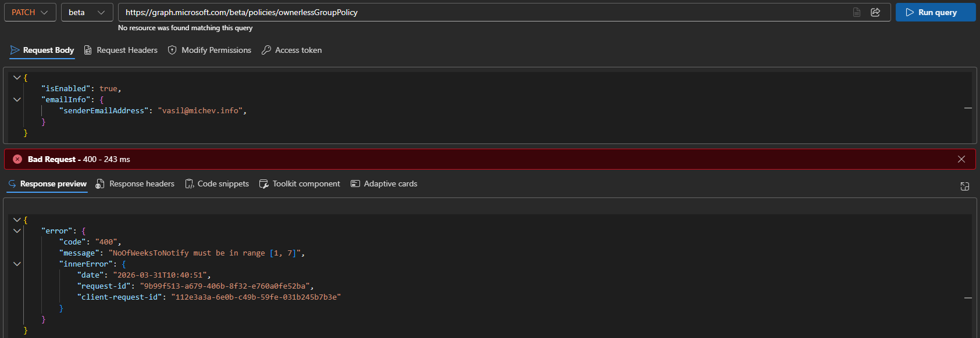Select the Request Body tab
This screenshot has height=338, width=980.
[42, 51]
